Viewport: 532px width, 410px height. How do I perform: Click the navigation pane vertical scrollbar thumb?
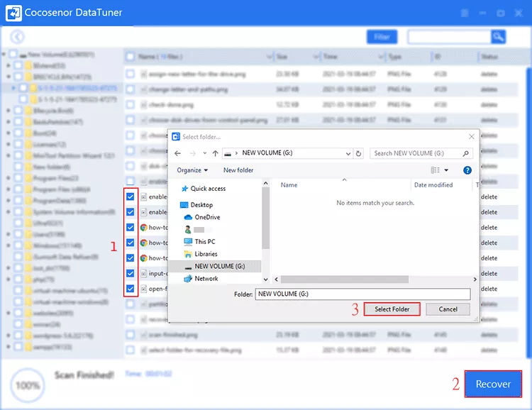tap(266, 218)
